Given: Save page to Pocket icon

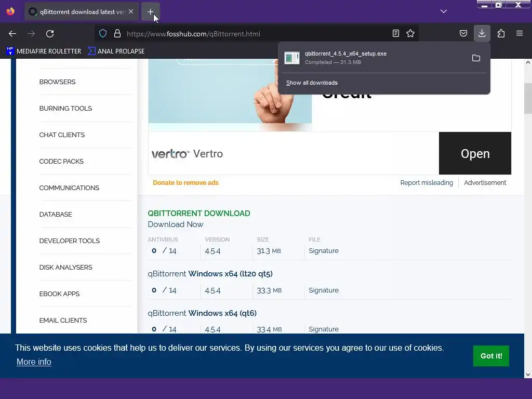Looking at the screenshot, I should tap(463, 33).
